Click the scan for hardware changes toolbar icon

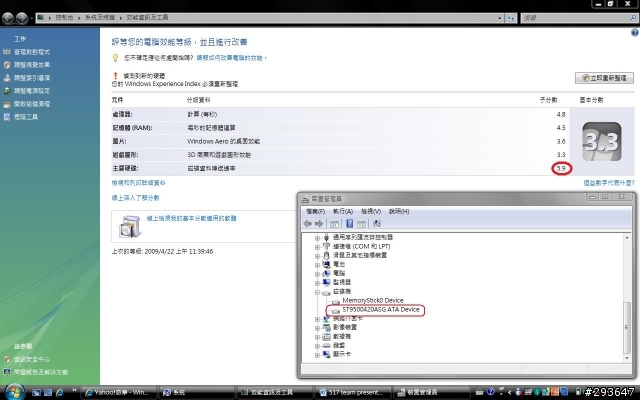pos(377,224)
